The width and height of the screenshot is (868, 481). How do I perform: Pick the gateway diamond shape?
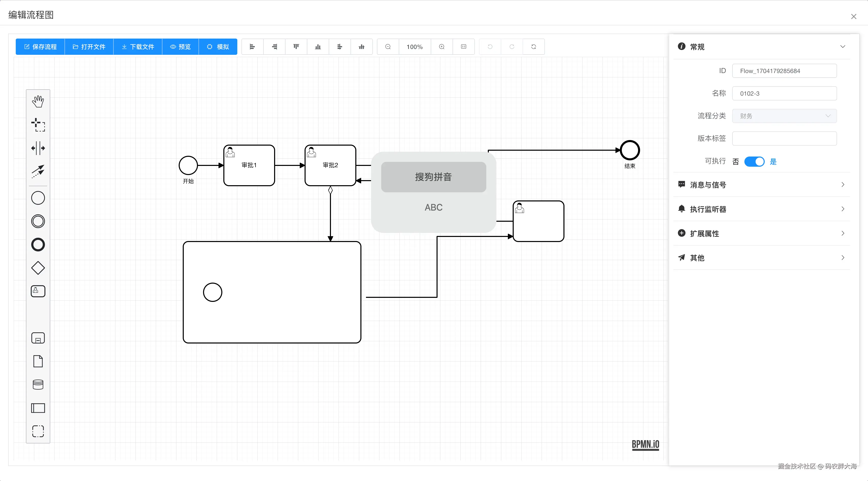click(x=38, y=268)
